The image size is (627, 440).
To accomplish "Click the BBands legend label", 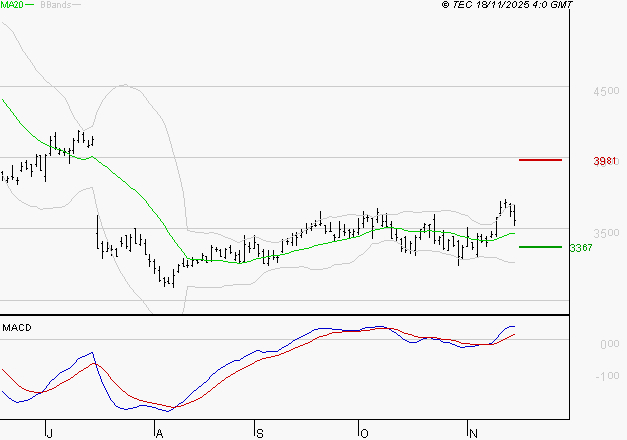I will (x=56, y=5).
